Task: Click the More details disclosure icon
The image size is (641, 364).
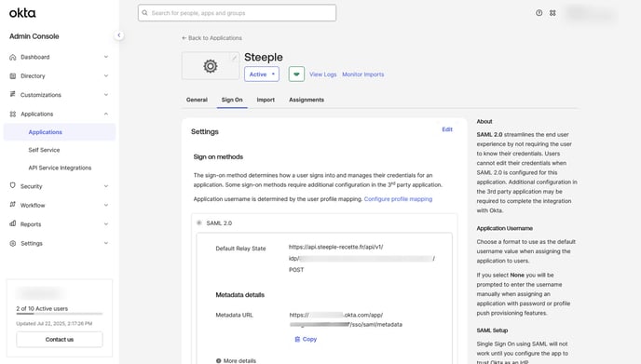Action: (x=218, y=360)
